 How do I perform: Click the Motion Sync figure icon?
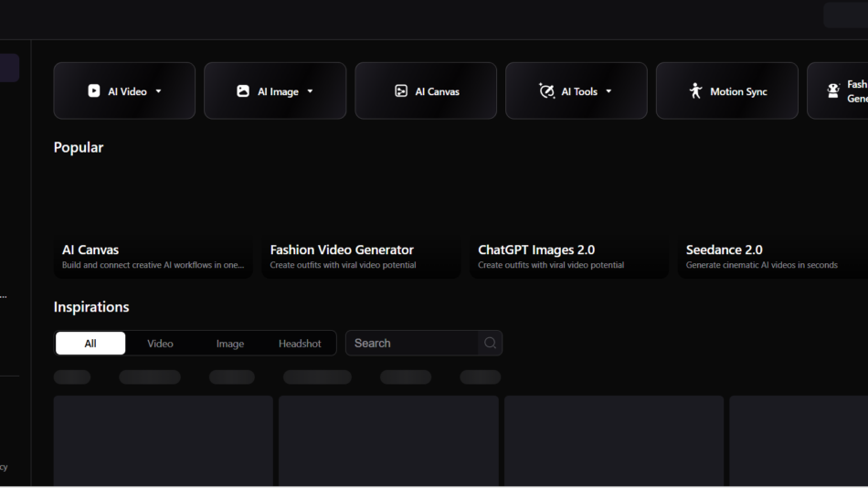(695, 90)
